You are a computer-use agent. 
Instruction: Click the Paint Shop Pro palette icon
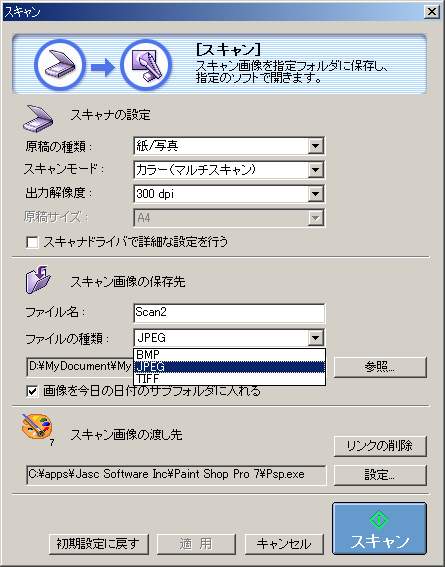tap(37, 428)
